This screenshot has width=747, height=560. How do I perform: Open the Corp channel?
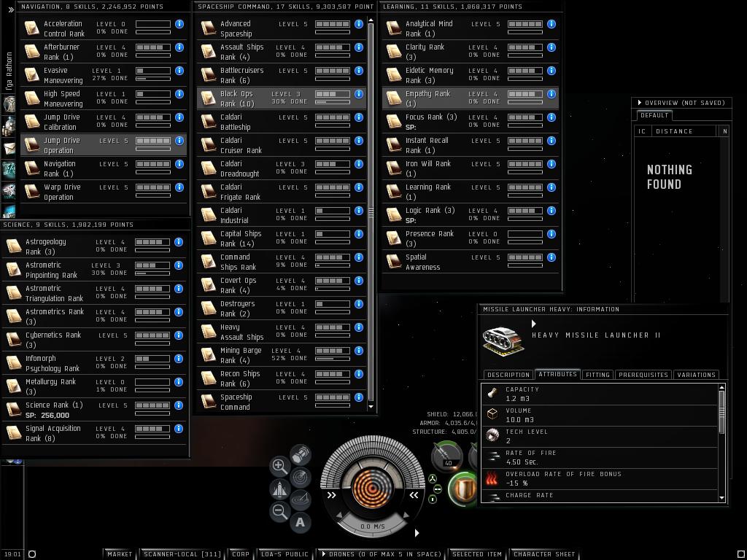pos(240,554)
